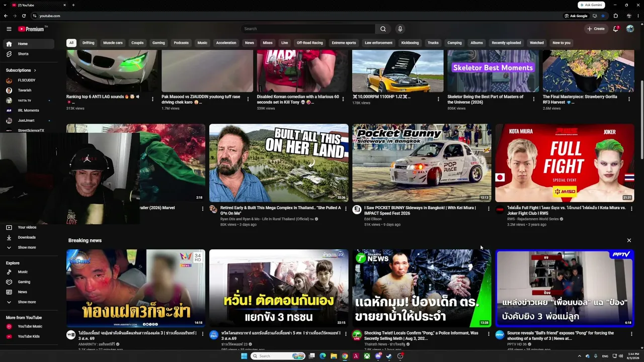Open browser tab search dropdown arrow
The width and height of the screenshot is (644, 362).
click(6, 5)
